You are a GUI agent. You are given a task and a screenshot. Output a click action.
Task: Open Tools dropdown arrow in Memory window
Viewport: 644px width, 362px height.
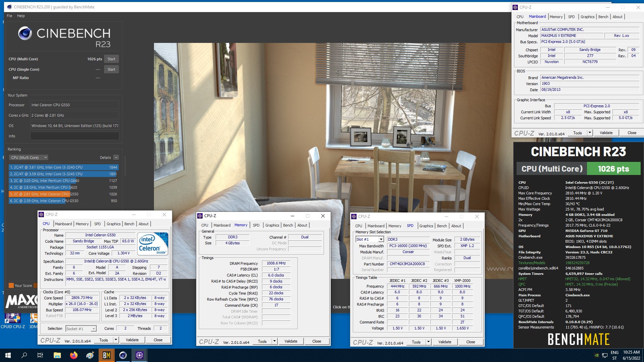click(x=274, y=341)
